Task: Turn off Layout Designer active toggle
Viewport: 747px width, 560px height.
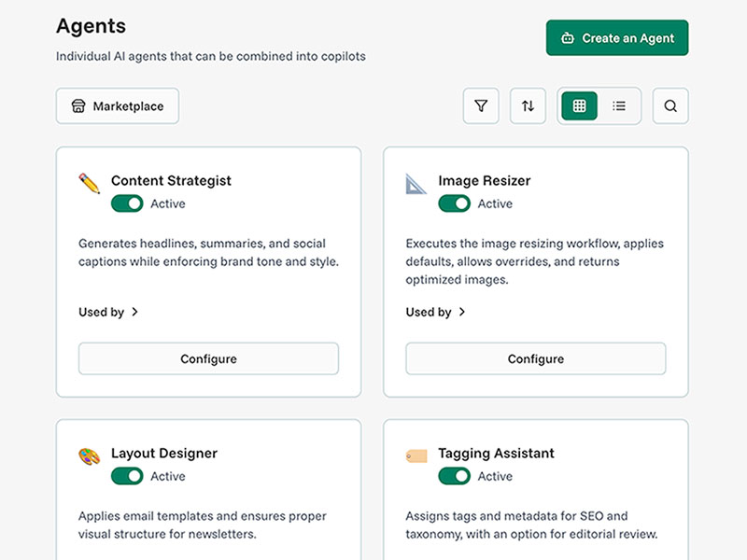Action: point(127,476)
